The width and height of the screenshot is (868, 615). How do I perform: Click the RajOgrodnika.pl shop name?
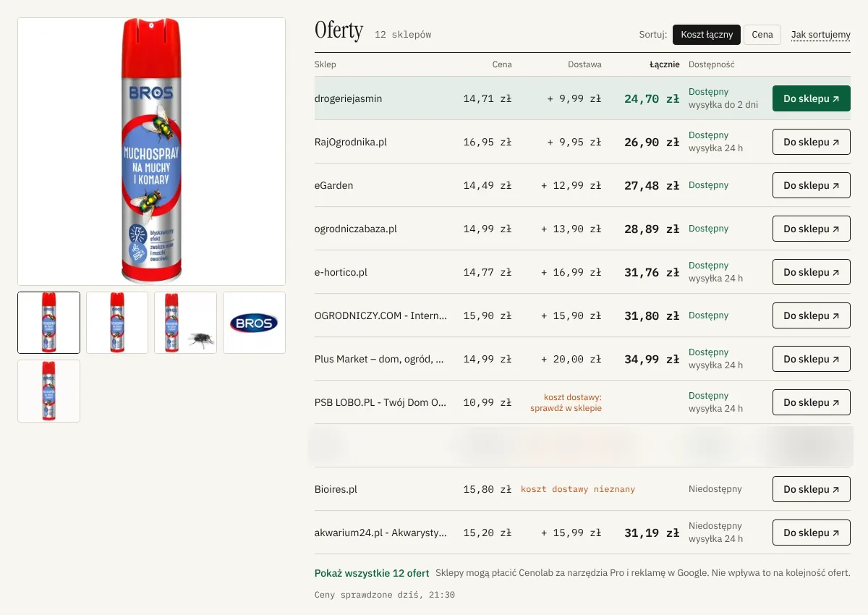(x=351, y=142)
